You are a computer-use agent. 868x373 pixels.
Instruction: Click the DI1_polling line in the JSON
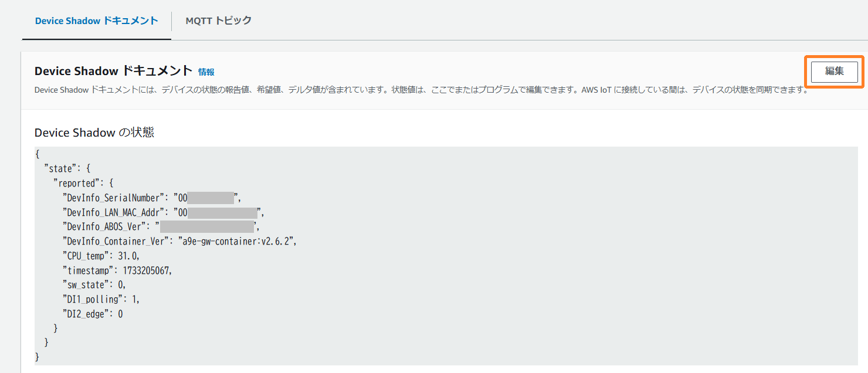click(x=101, y=300)
